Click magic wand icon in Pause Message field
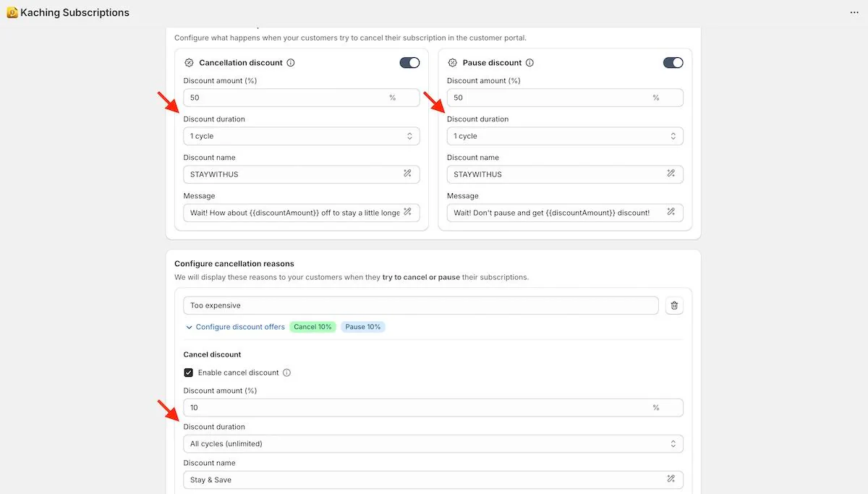This screenshot has height=494, width=868. 671,212
